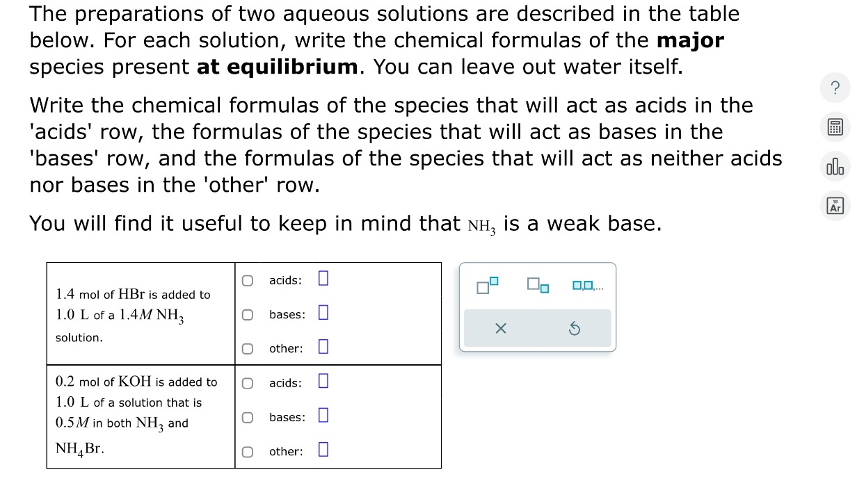Click the X to clear the answer
This screenshot has width=857, height=504.
(500, 328)
